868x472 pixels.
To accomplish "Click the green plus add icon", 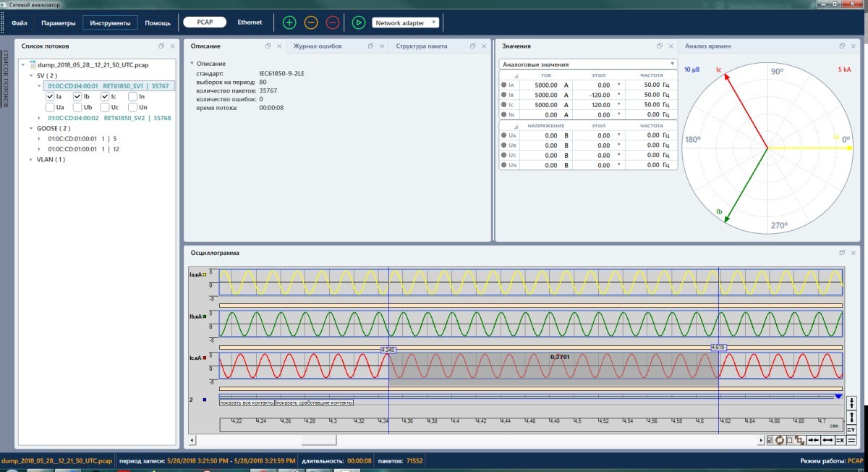I will [289, 22].
